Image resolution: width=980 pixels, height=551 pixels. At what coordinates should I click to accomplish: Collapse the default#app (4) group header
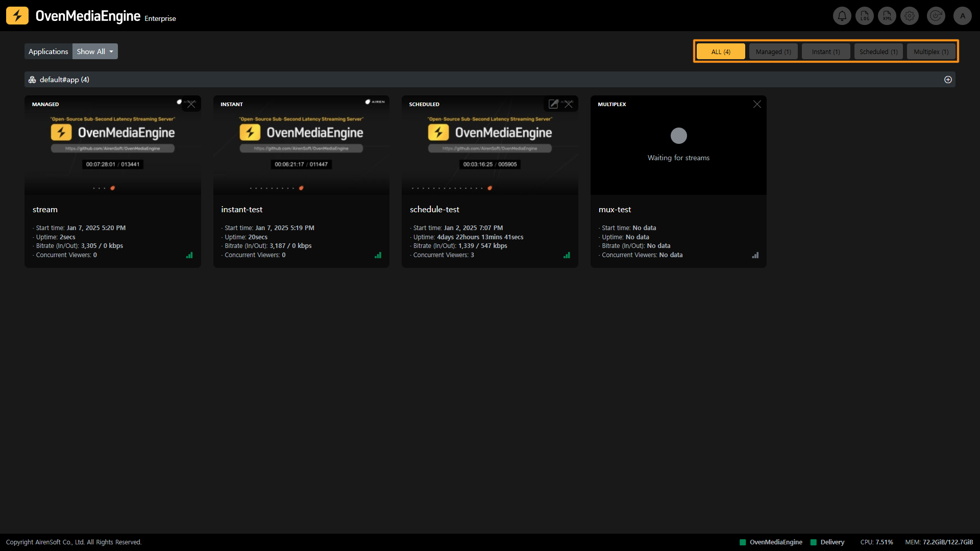tap(64, 80)
